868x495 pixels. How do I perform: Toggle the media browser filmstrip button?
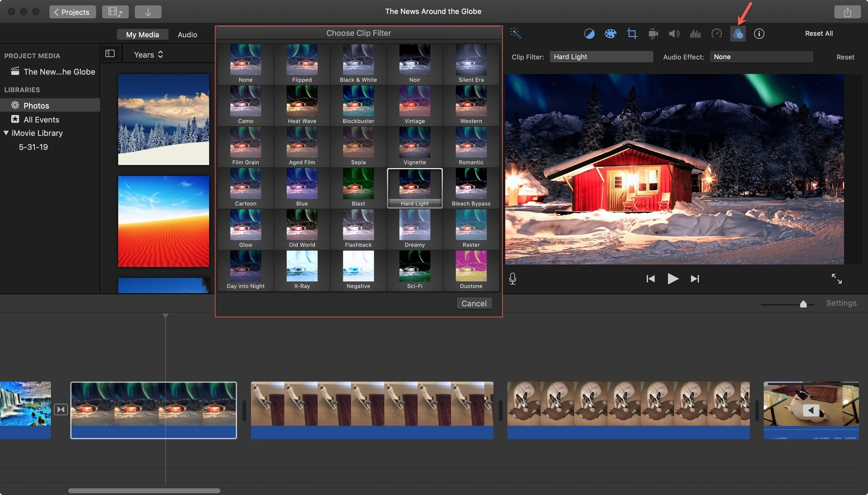coord(115,12)
